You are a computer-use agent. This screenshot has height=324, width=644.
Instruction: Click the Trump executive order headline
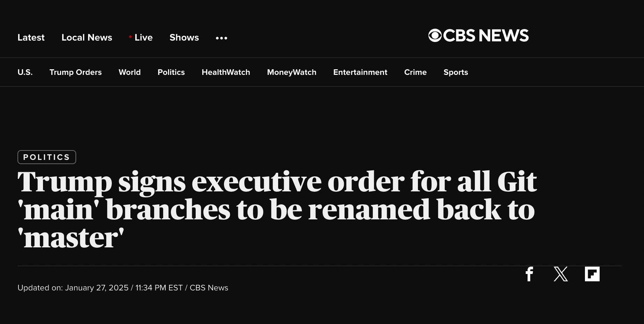point(276,209)
